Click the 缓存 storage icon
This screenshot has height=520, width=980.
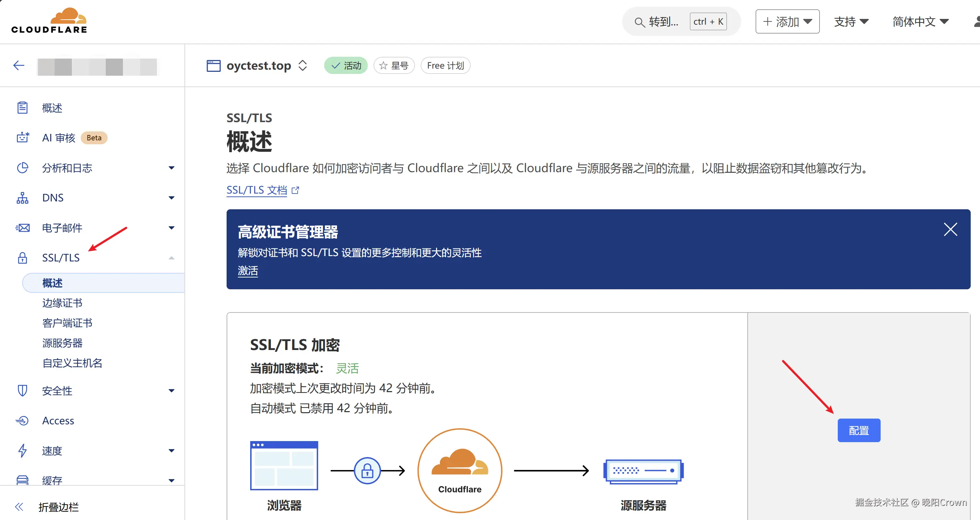click(x=23, y=480)
